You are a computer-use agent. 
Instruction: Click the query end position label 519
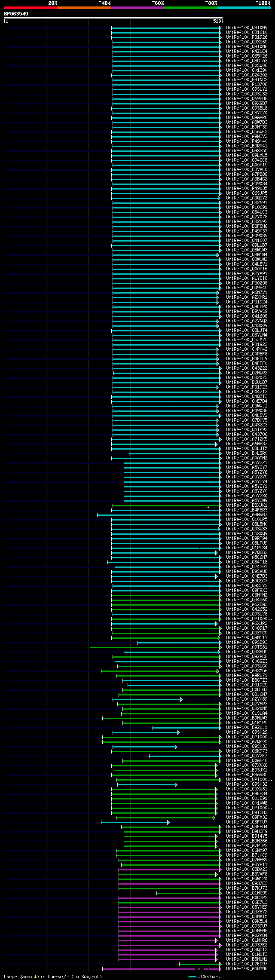click(x=217, y=21)
